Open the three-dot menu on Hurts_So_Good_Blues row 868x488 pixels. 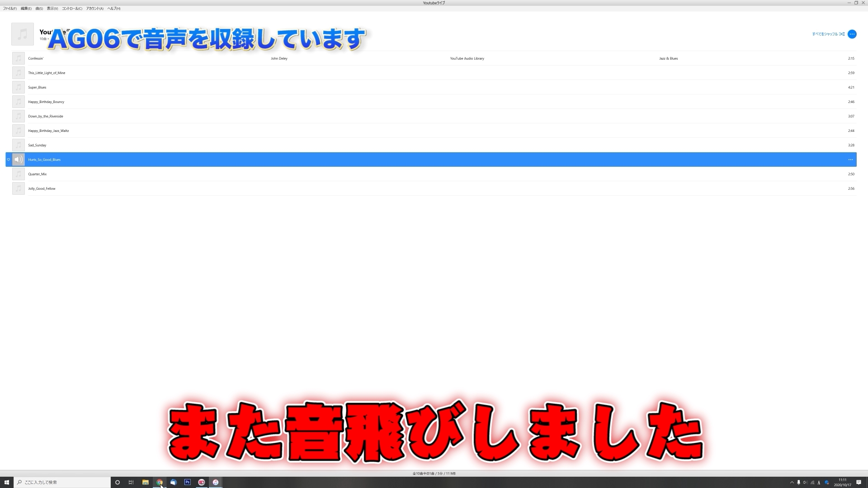(x=850, y=160)
